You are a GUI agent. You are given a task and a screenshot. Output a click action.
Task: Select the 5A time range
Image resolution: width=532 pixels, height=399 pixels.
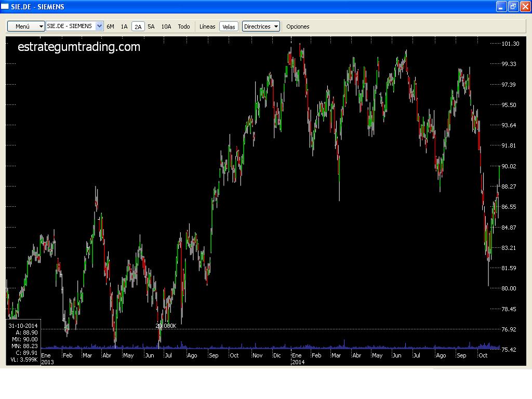coord(151,26)
